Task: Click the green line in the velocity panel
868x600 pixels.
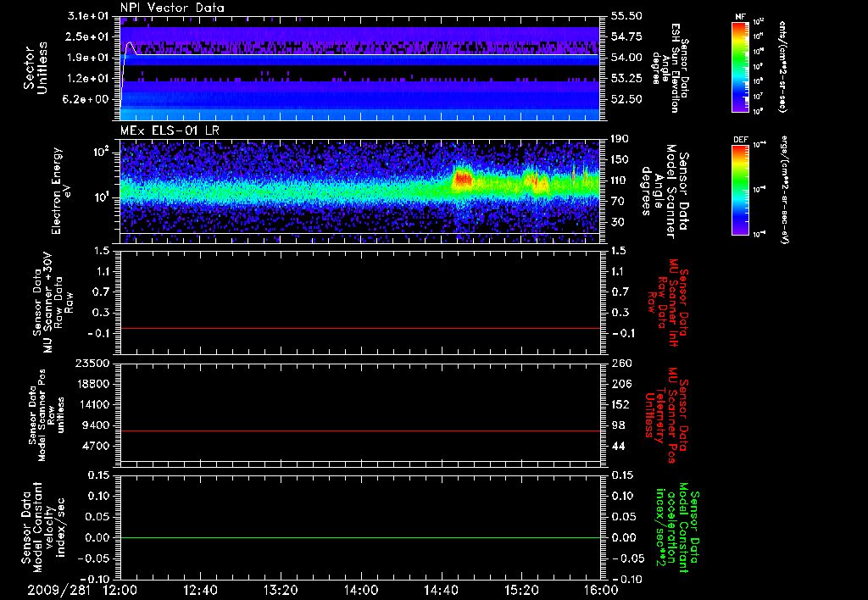Action: [x=359, y=537]
